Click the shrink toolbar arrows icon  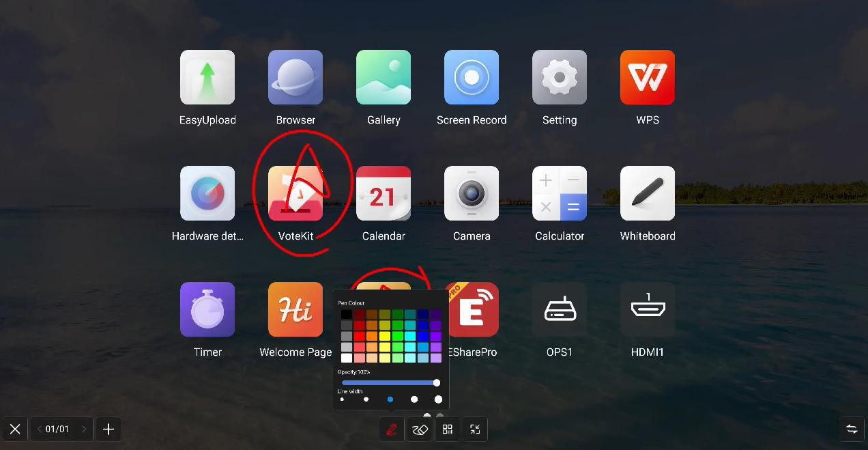pos(475,430)
